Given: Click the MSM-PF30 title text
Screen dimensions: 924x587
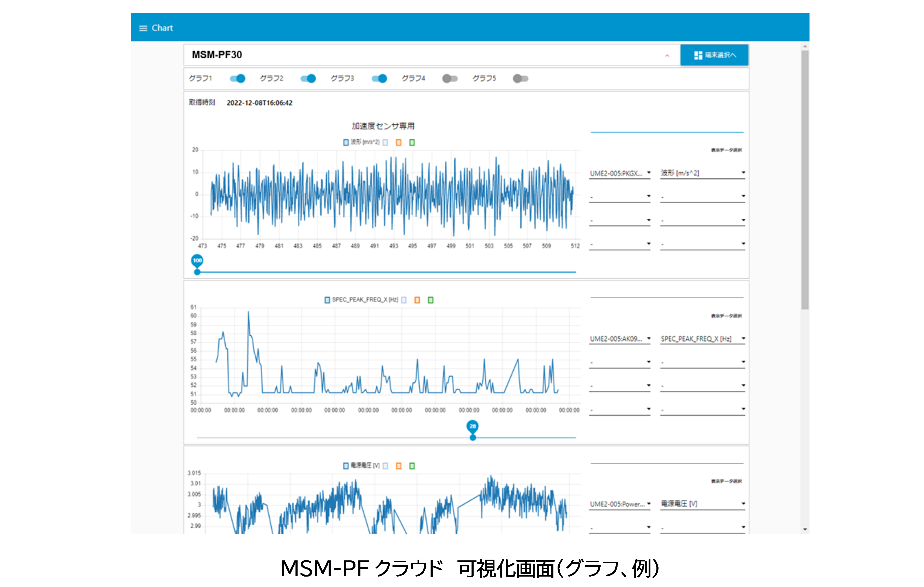Looking at the screenshot, I should click(217, 55).
